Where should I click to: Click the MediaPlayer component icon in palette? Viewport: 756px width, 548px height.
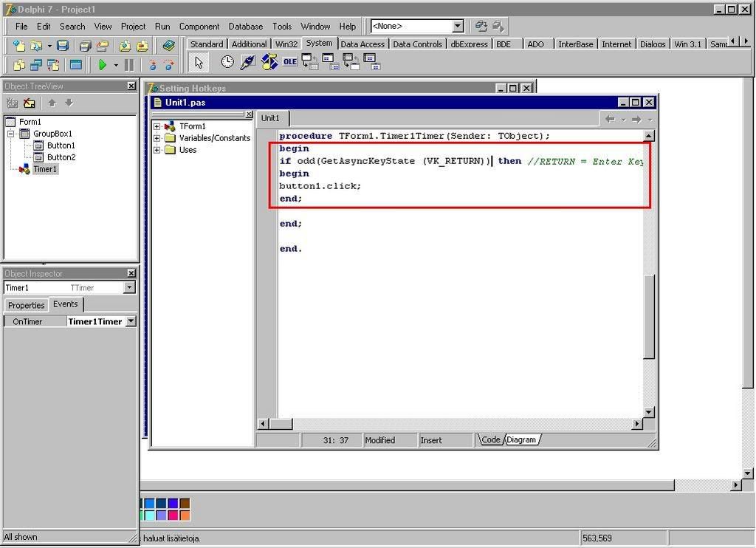[x=269, y=62]
